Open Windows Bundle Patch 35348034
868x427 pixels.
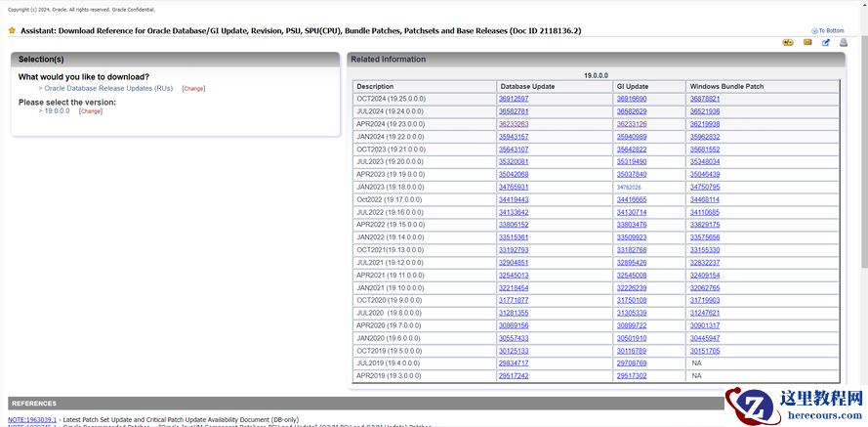point(705,162)
